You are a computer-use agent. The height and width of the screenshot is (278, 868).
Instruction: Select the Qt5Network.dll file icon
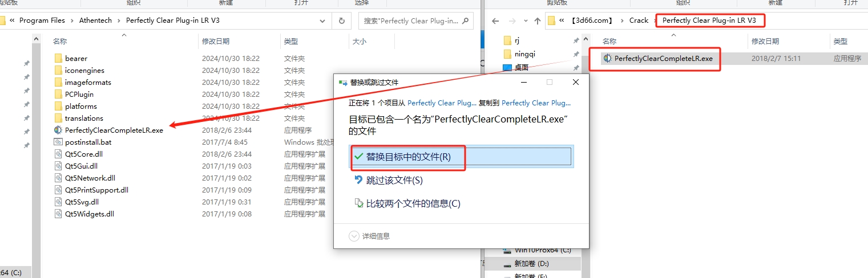58,178
